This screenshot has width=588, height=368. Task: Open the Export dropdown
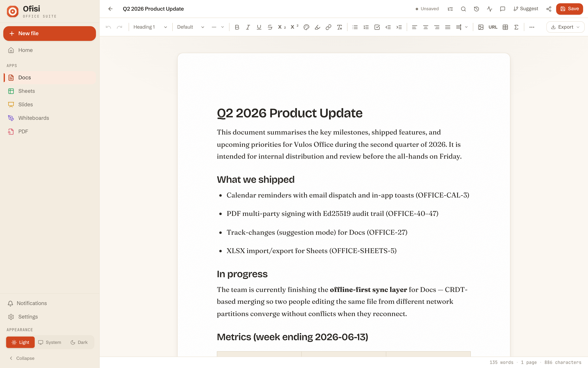565,27
